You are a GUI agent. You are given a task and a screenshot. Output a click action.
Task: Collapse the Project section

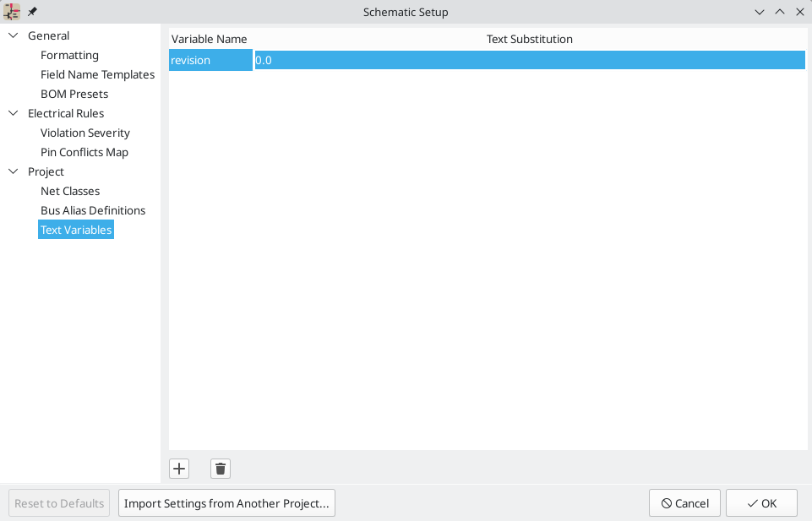(12, 171)
